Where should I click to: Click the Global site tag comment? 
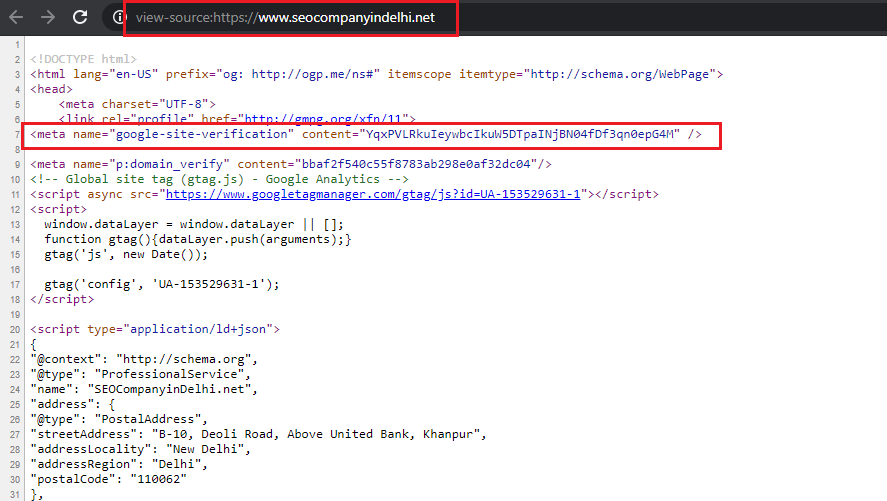pyautogui.click(x=219, y=179)
